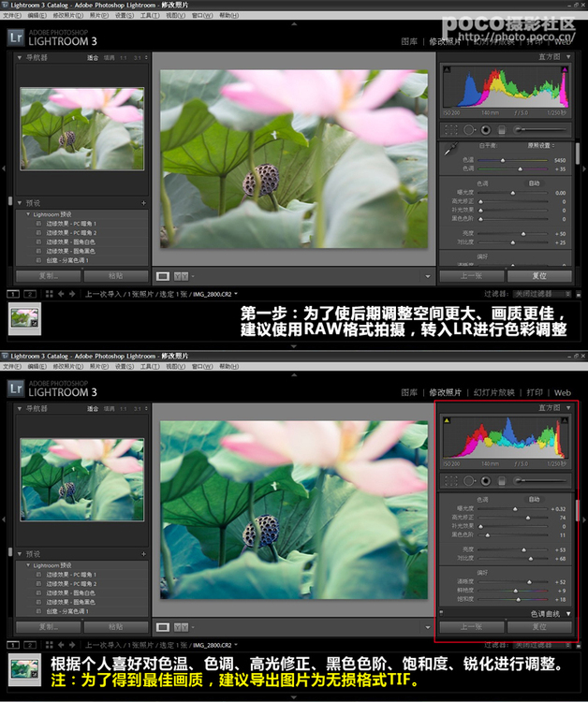Select 填满 zoom option in lower window navigator

[110, 409]
